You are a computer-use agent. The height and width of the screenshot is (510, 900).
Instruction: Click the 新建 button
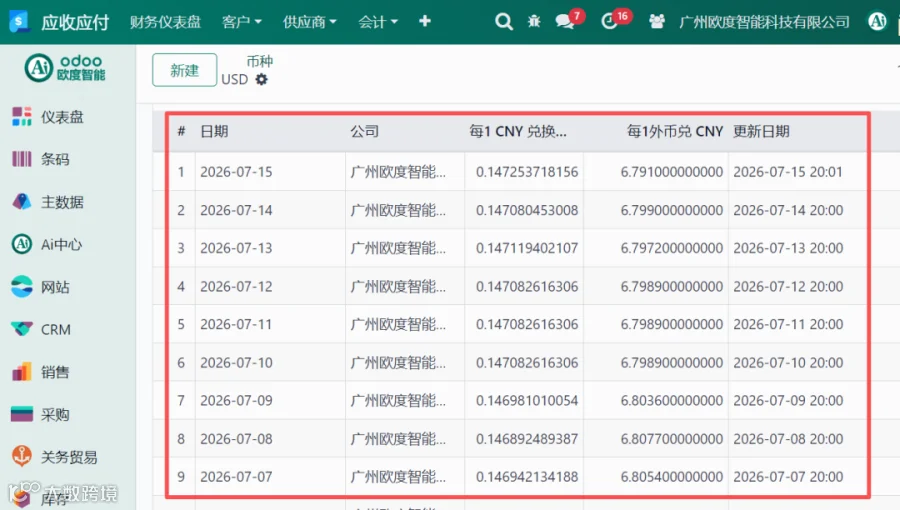tap(184, 70)
